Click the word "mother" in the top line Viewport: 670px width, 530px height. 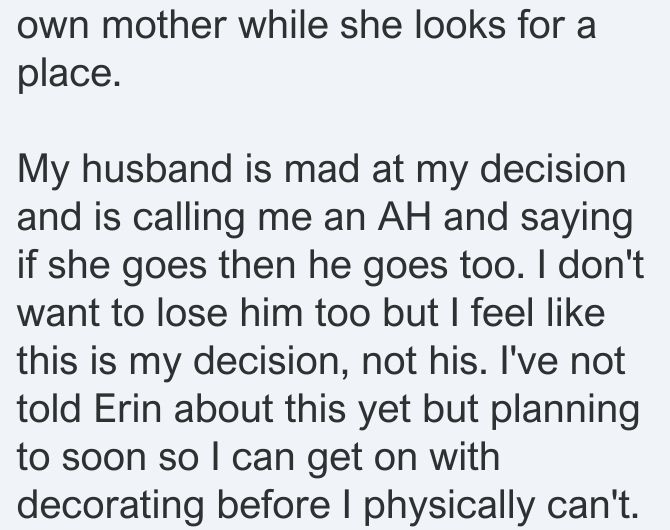(x=164, y=25)
